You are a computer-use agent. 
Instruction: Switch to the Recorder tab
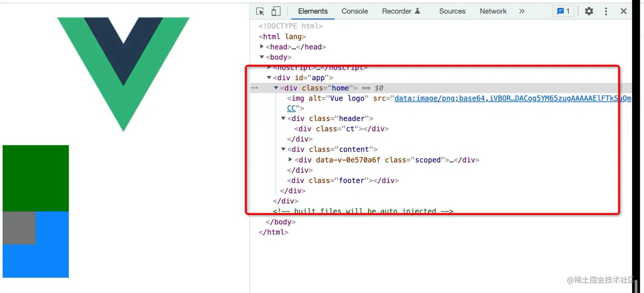point(401,12)
